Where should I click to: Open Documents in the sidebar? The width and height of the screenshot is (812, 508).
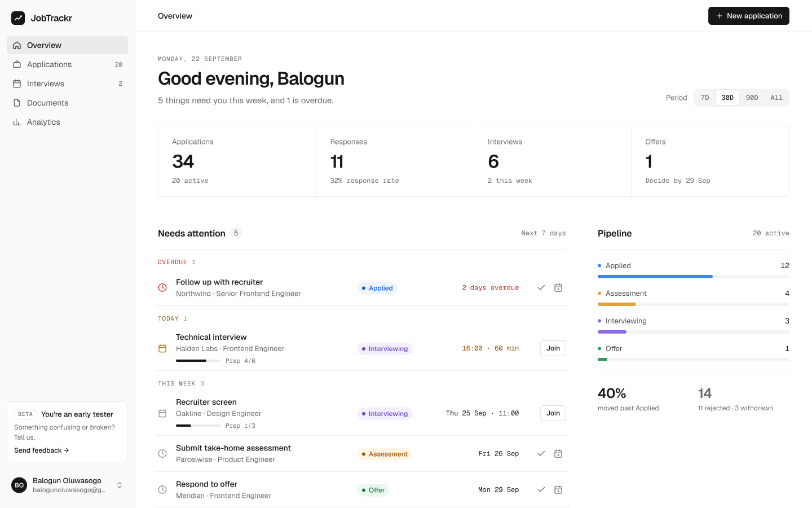click(x=67, y=103)
